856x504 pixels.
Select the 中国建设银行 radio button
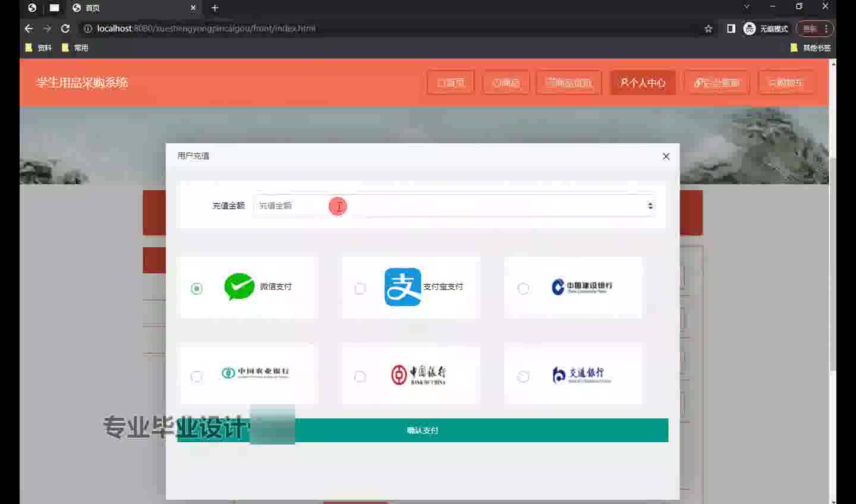click(523, 288)
